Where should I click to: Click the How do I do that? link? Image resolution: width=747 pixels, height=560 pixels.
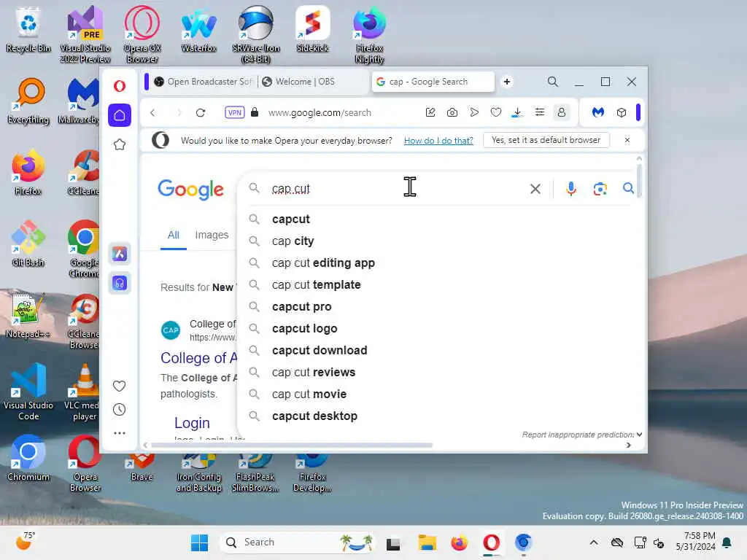(438, 141)
